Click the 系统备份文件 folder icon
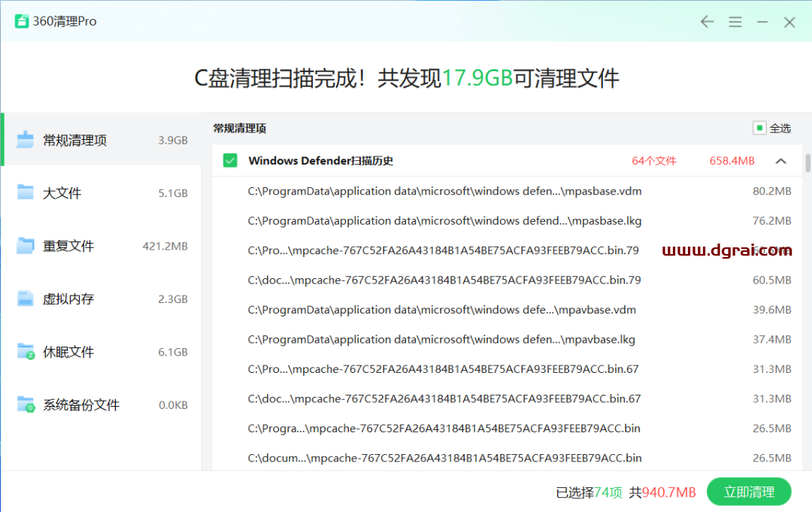This screenshot has width=812, height=512. coord(26,404)
